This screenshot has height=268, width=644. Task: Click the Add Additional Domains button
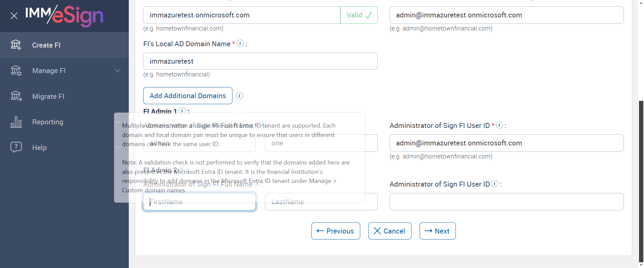(187, 96)
